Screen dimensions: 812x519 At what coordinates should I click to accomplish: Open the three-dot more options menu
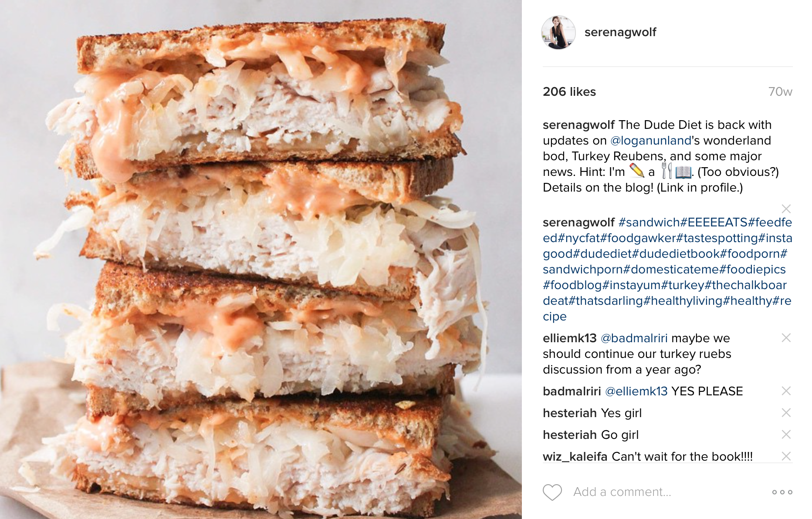pos(782,492)
